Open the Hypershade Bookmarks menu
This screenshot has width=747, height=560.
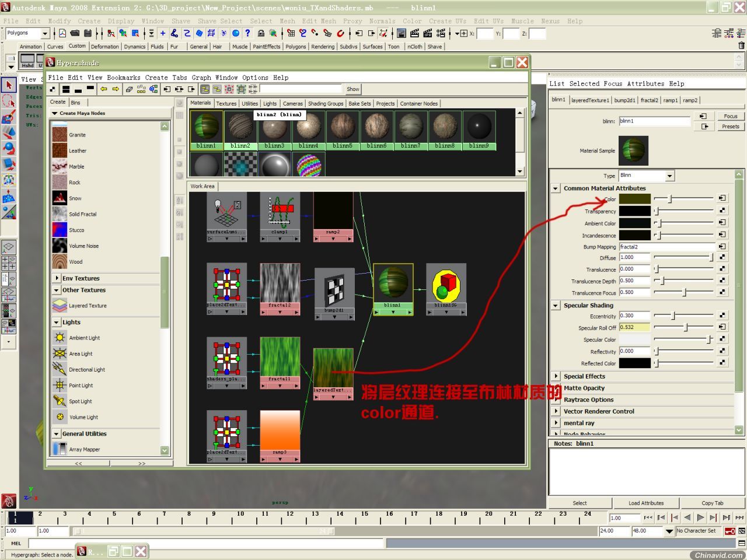click(124, 77)
